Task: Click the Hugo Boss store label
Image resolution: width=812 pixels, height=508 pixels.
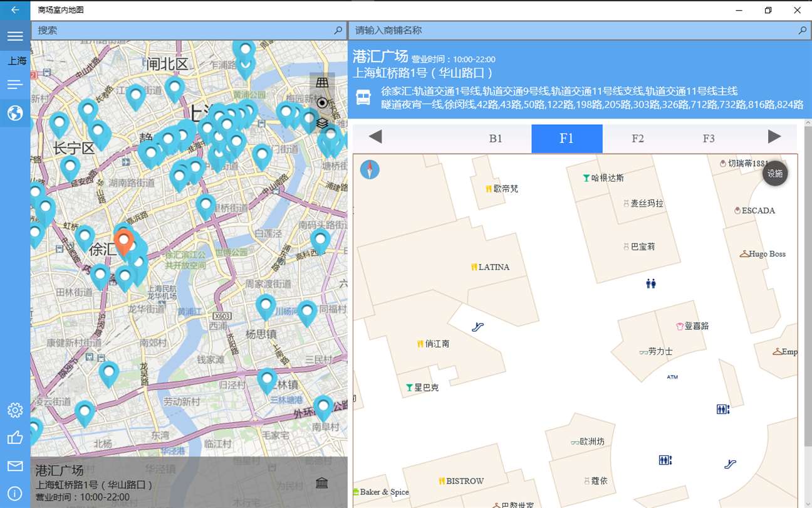Action: 763,254
